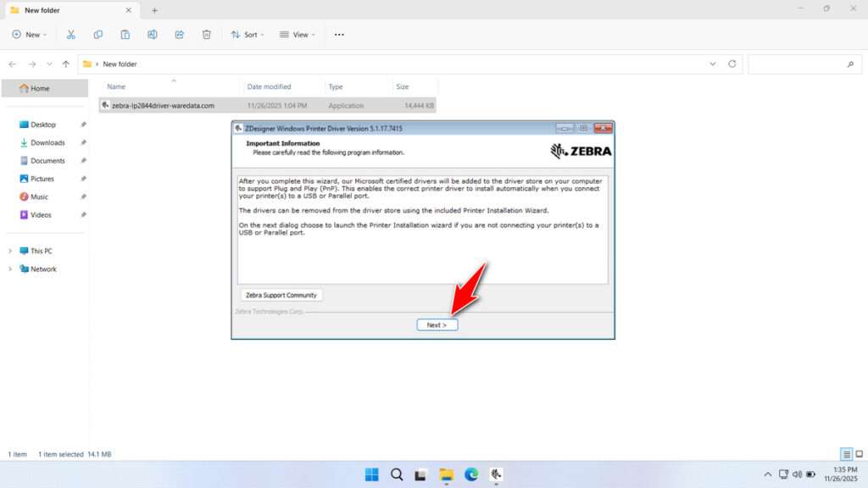868x488 pixels.
Task: Unpin Desktop from the sidebar
Action: [82, 125]
